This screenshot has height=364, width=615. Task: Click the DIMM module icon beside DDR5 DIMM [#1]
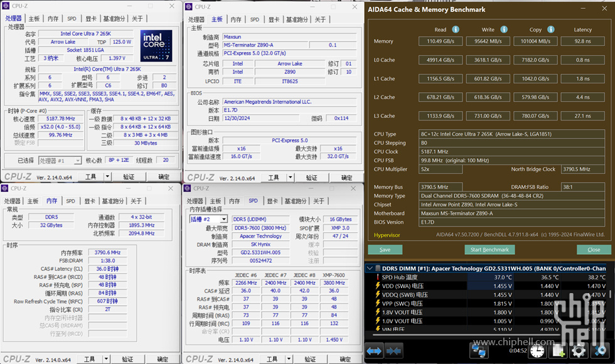coord(378,269)
